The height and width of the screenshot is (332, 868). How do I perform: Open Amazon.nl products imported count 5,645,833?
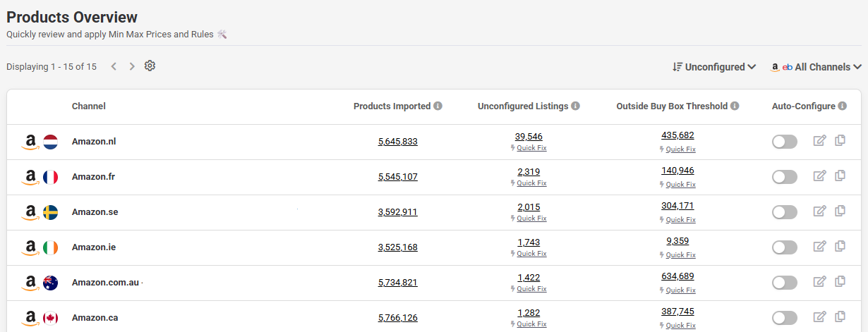397,142
